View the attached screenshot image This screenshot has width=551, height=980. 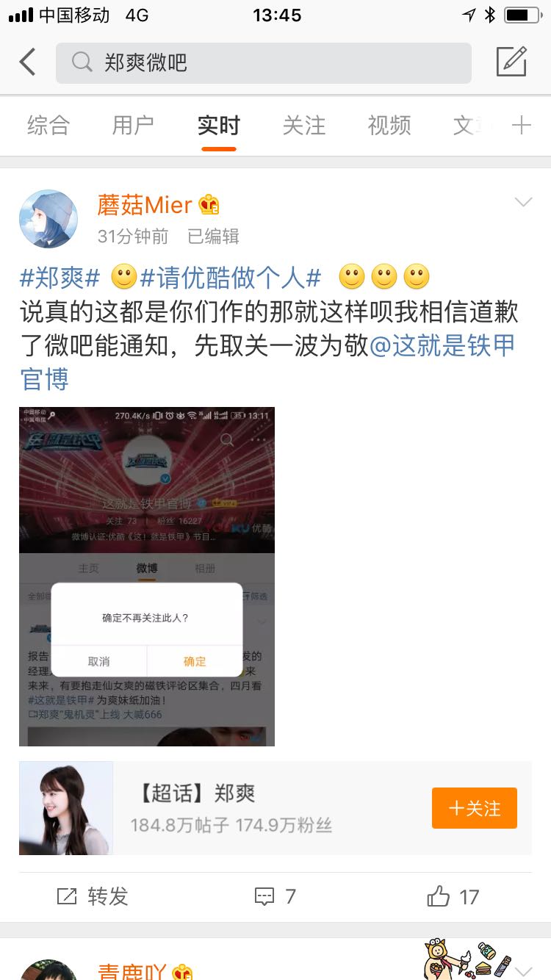[x=147, y=577]
